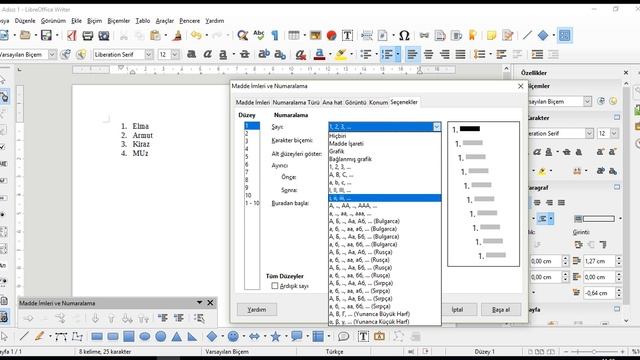The height and width of the screenshot is (360, 640).
Task: Open sidebar font name dropdown
Action: (x=589, y=133)
